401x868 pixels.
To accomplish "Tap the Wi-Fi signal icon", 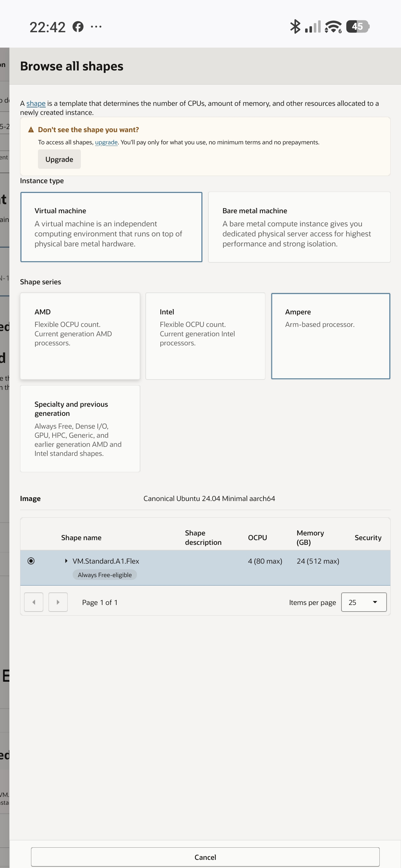I will [x=333, y=27].
